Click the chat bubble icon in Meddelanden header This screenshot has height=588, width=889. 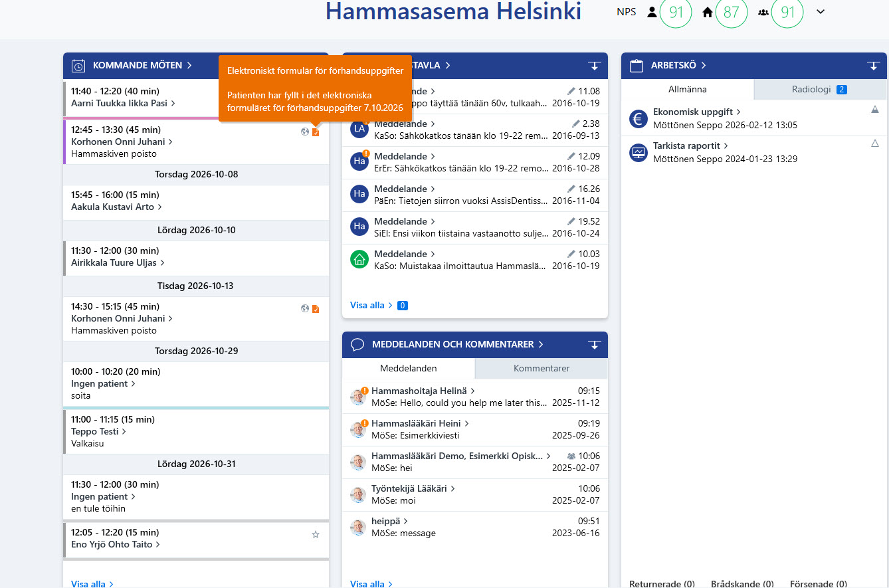357,345
